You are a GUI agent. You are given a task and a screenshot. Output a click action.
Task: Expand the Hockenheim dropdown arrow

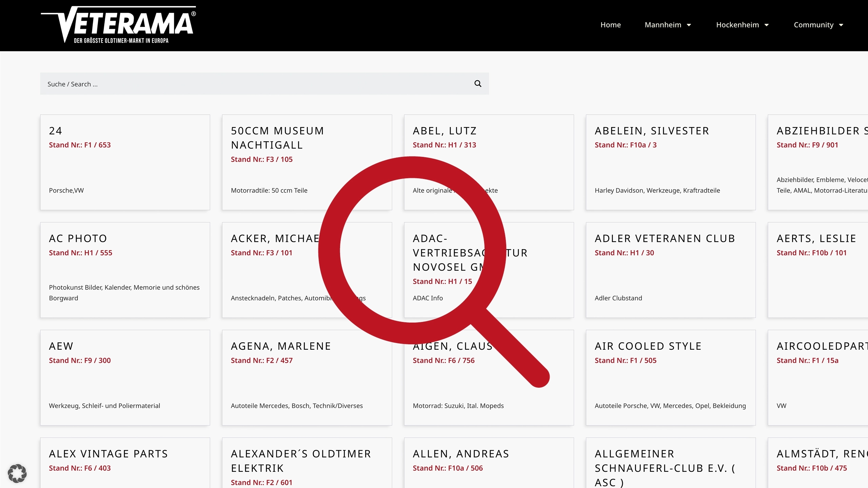pyautogui.click(x=767, y=25)
